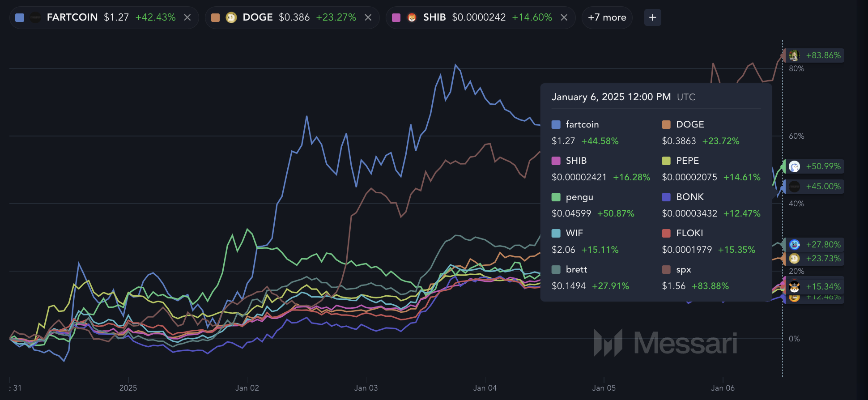
Task: Click the FARTCOIN +42.43% change in top chip
Action: pyautogui.click(x=156, y=17)
